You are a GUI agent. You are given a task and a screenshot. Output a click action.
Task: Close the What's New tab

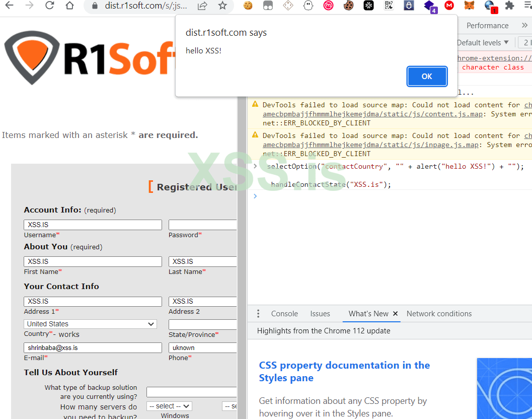(x=395, y=313)
